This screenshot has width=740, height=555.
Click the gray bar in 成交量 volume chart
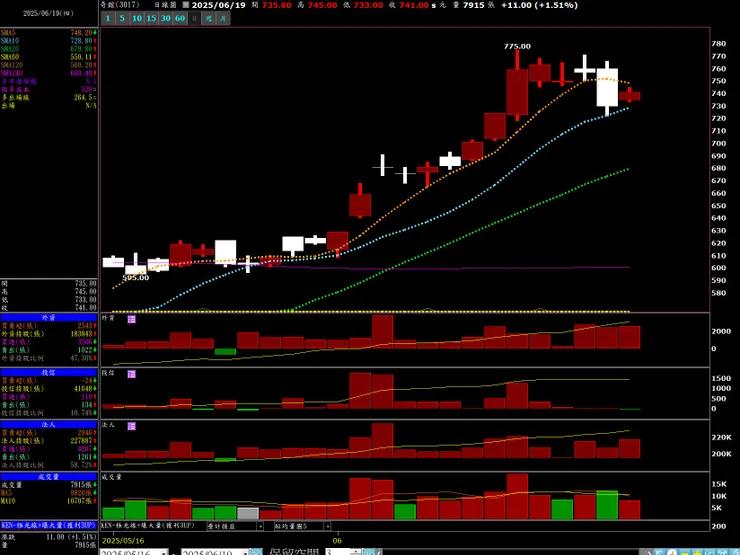pyautogui.click(x=248, y=513)
